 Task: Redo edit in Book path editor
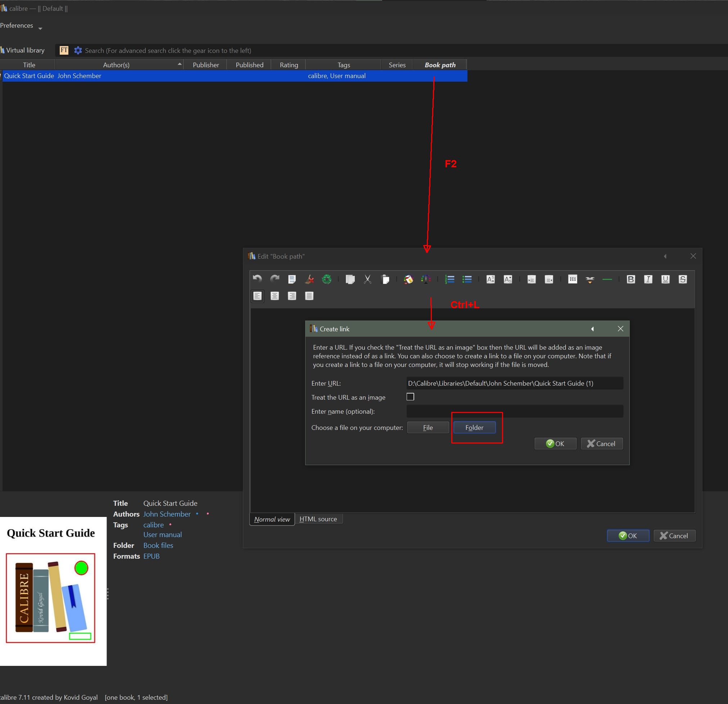(x=275, y=279)
